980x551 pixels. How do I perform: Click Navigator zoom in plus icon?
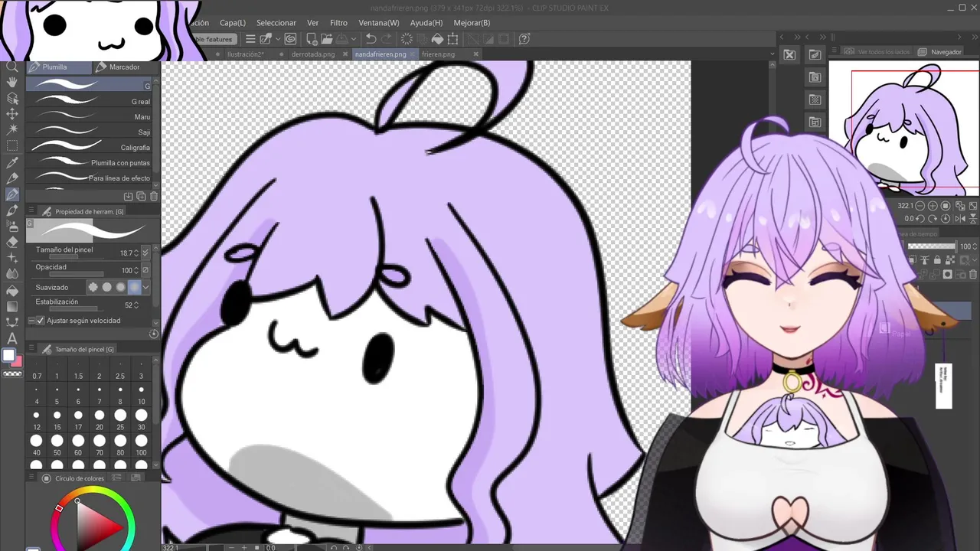[933, 206]
